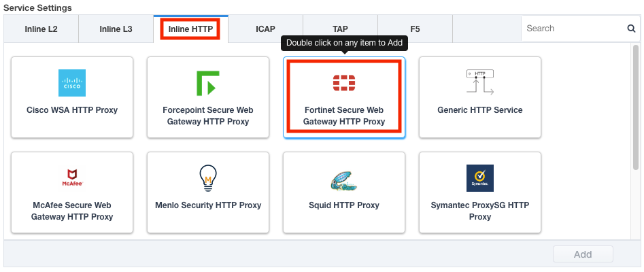The width and height of the screenshot is (644, 272).
Task: Select the Symantec ProxySG logo icon
Action: (x=479, y=178)
